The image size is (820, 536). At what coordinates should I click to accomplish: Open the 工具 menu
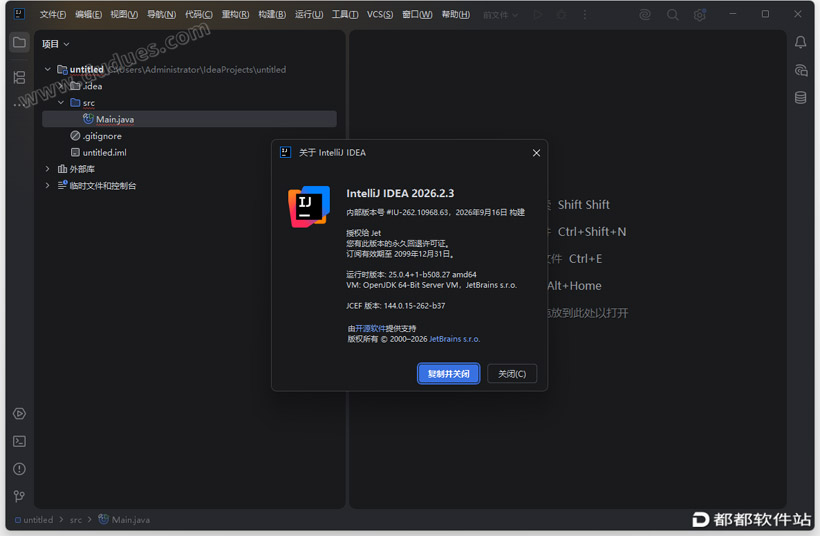coord(345,15)
